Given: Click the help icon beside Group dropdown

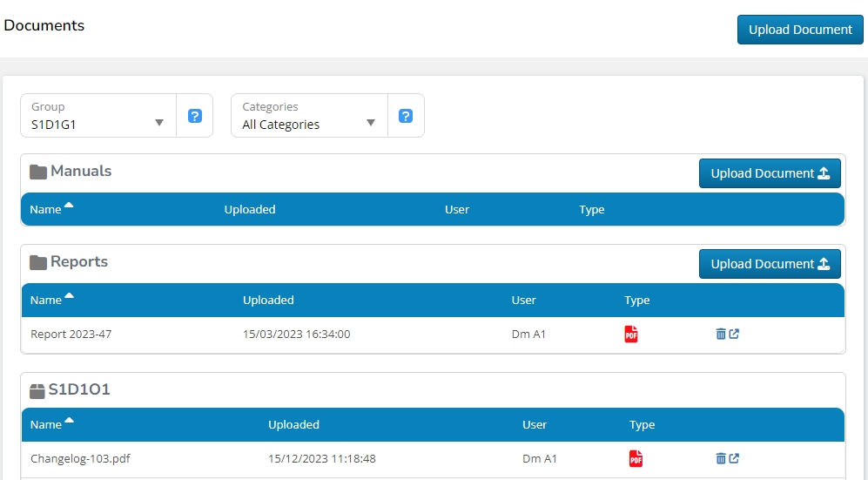Looking at the screenshot, I should pos(195,116).
